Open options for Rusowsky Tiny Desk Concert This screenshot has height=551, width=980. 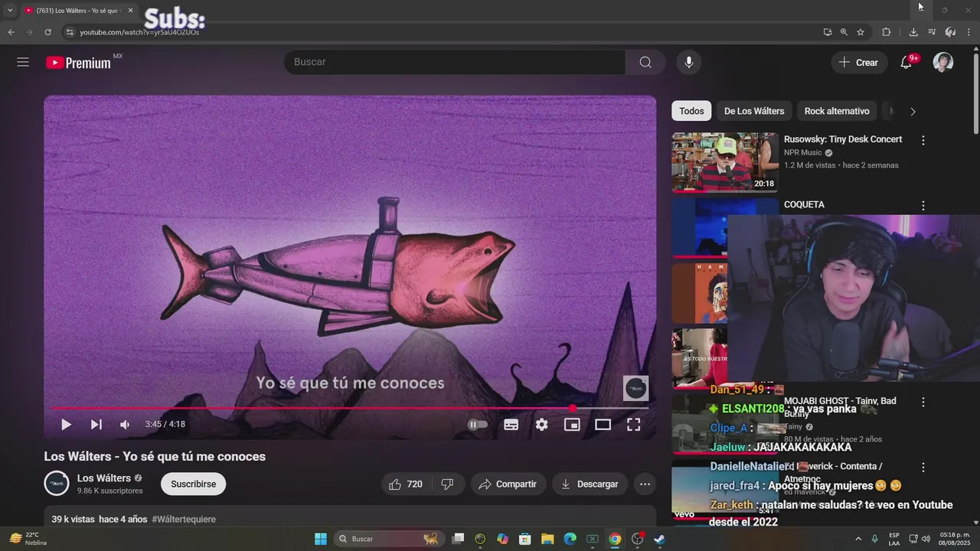923,141
